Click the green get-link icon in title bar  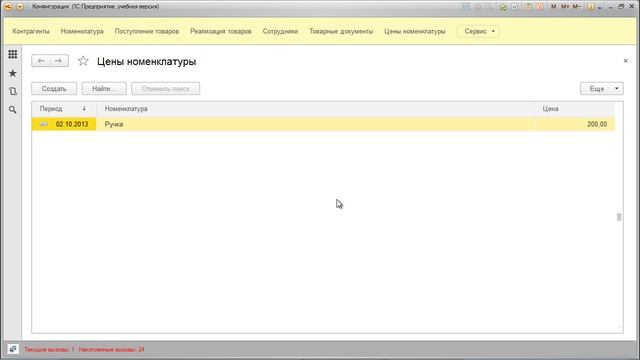coord(503,7)
